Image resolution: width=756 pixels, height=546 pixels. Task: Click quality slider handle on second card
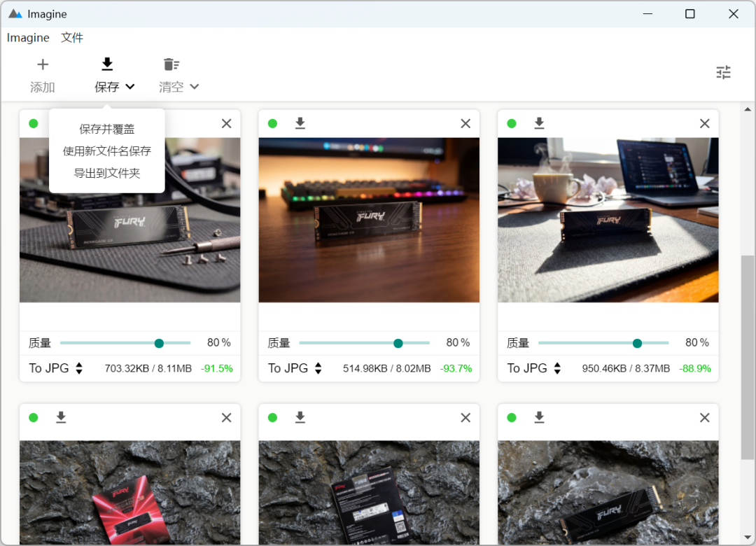[398, 343]
